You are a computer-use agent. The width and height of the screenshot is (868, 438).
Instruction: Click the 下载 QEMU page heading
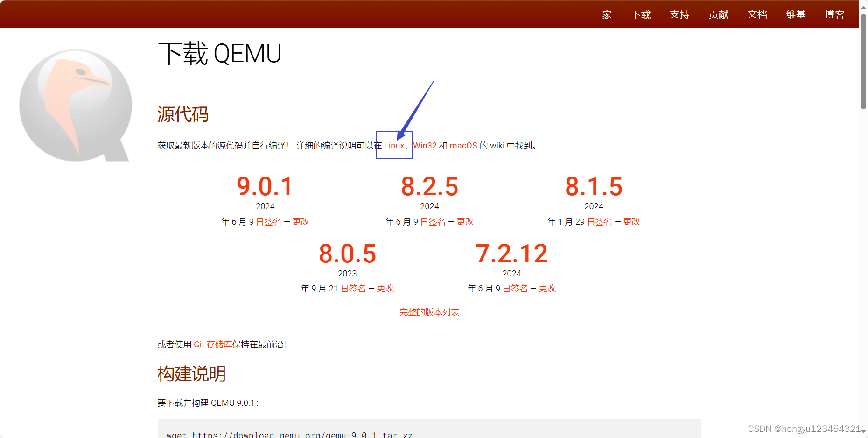tap(220, 54)
